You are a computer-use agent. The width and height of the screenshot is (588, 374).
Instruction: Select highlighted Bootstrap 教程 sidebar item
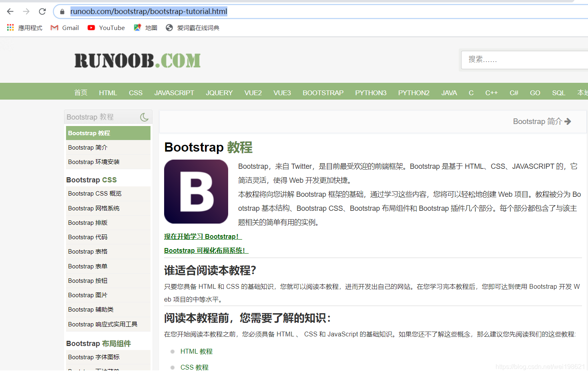[x=108, y=133]
